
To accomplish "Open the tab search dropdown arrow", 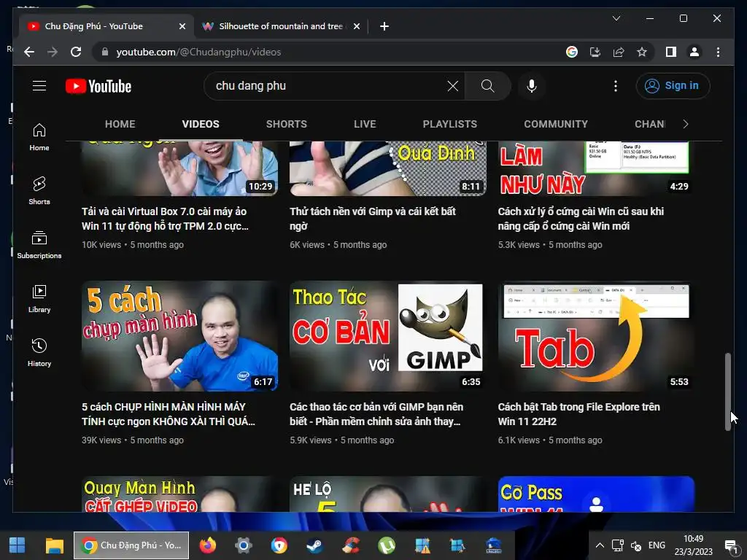I will (x=616, y=18).
